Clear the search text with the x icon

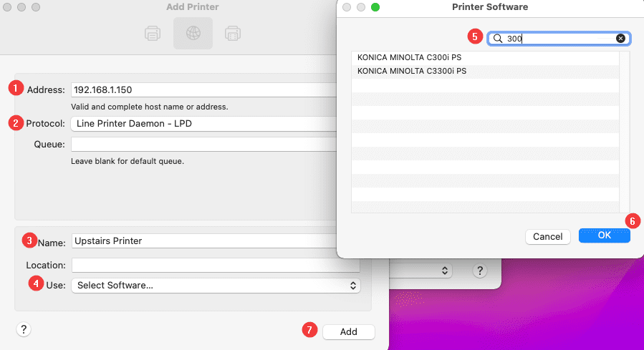[620, 39]
